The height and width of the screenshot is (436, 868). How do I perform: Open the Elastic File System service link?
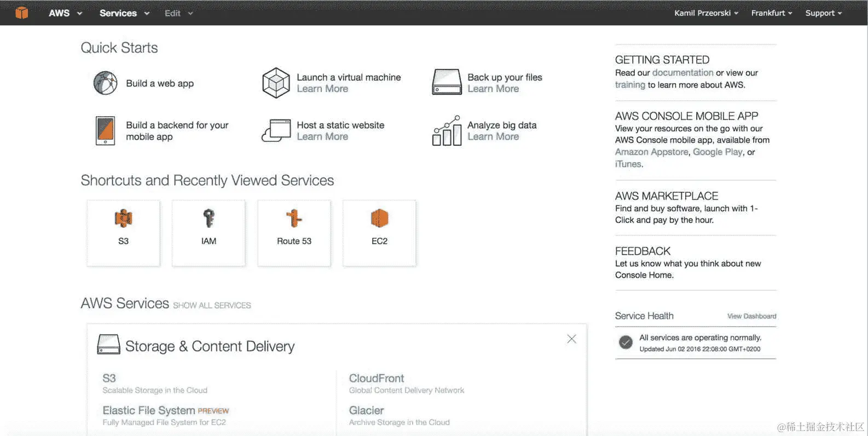point(148,410)
